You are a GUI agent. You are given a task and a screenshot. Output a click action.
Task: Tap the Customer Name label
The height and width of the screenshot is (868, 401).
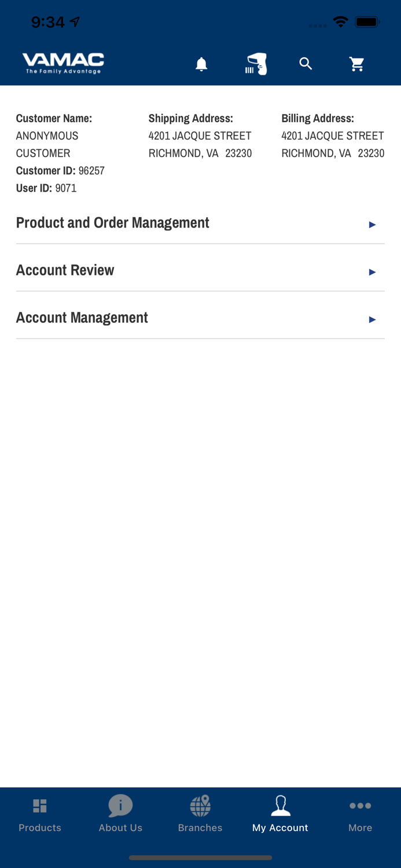[x=54, y=119]
